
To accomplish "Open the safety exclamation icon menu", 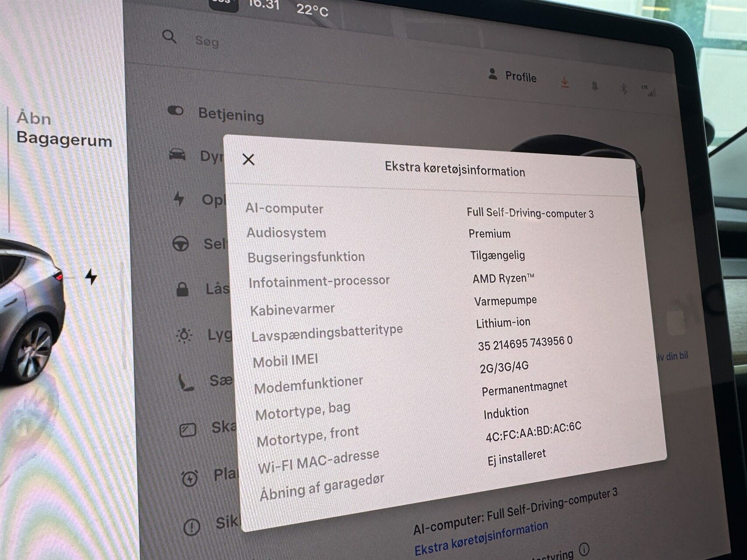I will click(192, 526).
